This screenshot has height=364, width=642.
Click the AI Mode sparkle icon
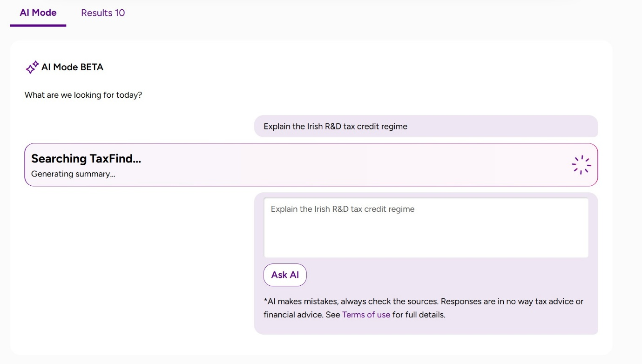[x=32, y=67]
